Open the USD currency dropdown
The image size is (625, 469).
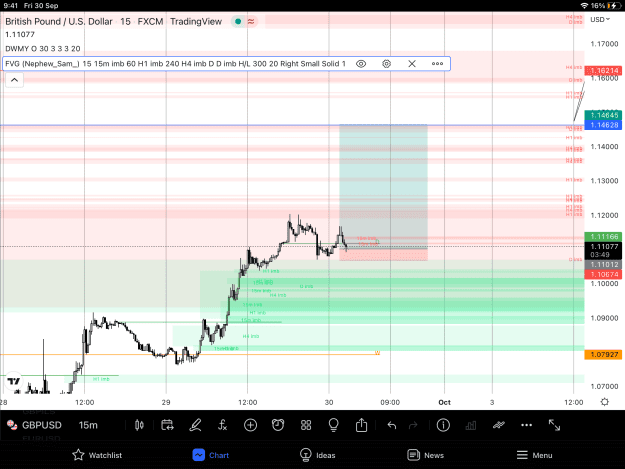pyautogui.click(x=600, y=20)
